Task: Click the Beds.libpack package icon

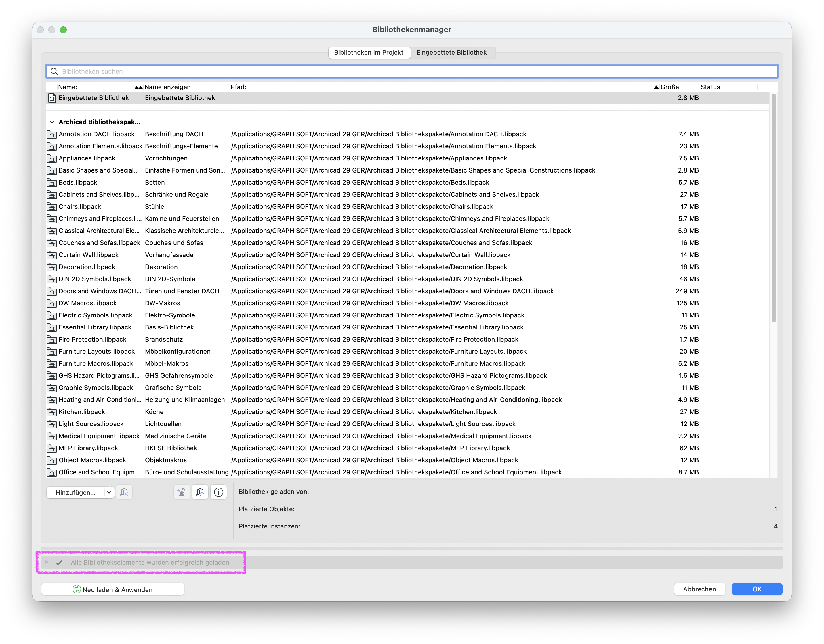Action: (x=52, y=183)
